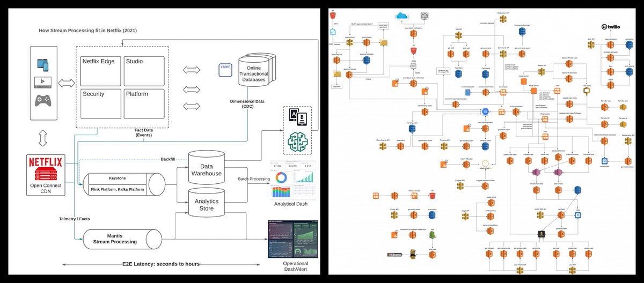Click the memcached blue M icon

tap(605, 161)
